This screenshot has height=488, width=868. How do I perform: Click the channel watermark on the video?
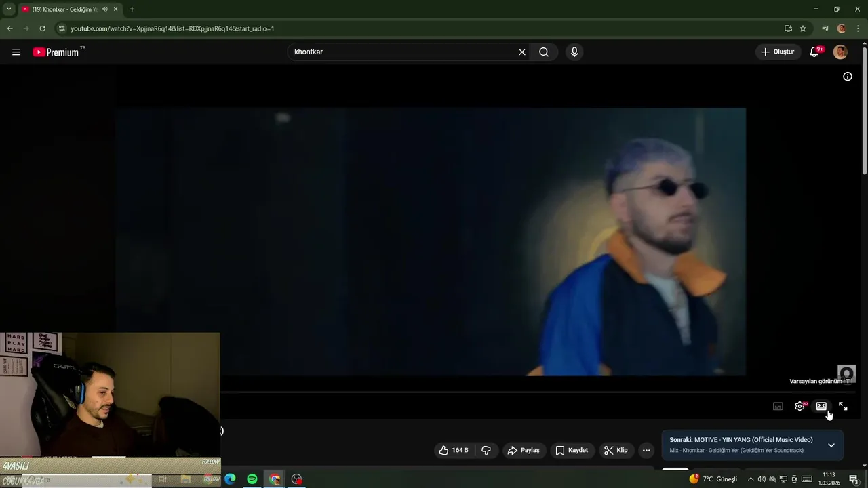click(846, 373)
